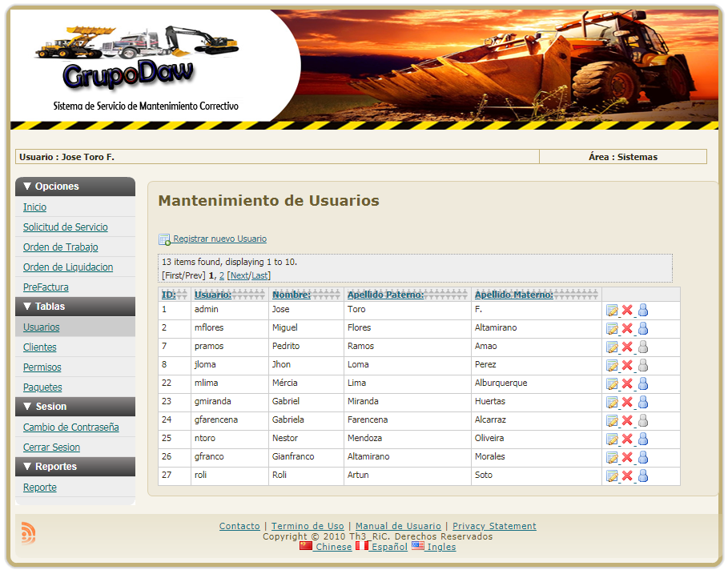Toggle active status icon for gfranco
Viewport: 728px width, 574px height.
(x=643, y=458)
